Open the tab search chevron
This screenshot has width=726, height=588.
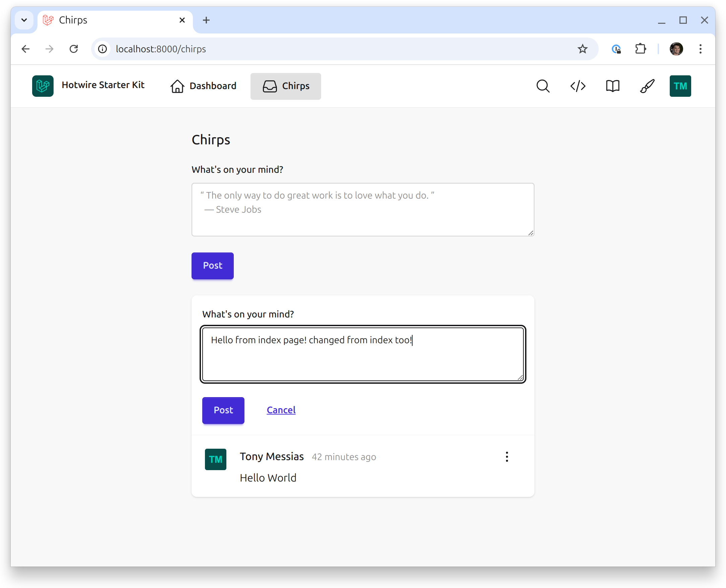(24, 20)
